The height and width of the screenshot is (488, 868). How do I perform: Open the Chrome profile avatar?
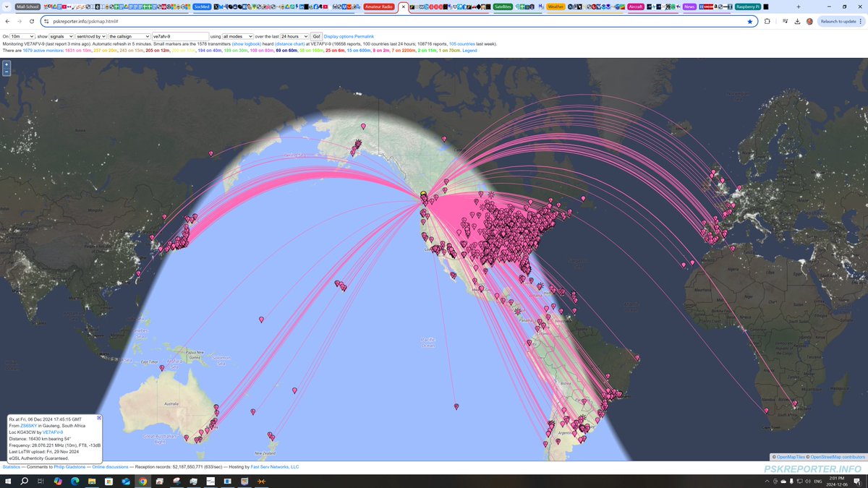(809, 22)
